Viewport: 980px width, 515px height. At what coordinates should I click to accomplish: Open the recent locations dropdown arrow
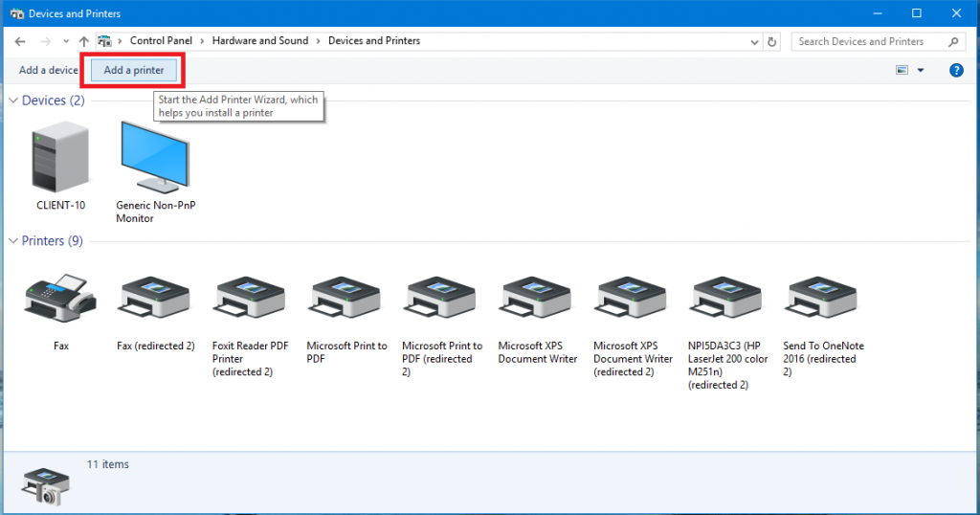[66, 41]
